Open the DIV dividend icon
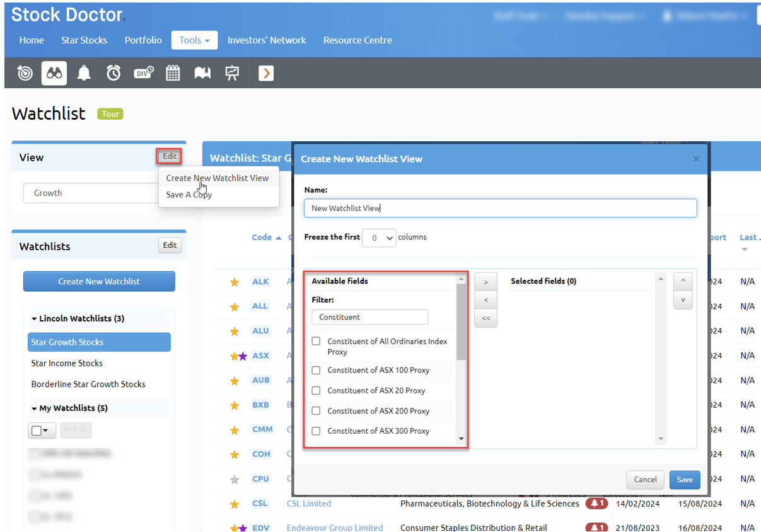The height and width of the screenshot is (532, 761). pyautogui.click(x=144, y=73)
